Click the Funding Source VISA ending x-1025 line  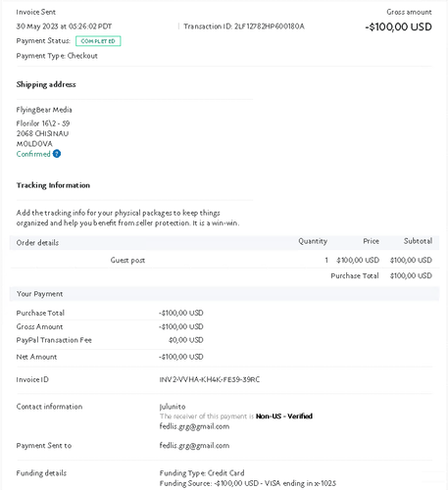coord(248,483)
